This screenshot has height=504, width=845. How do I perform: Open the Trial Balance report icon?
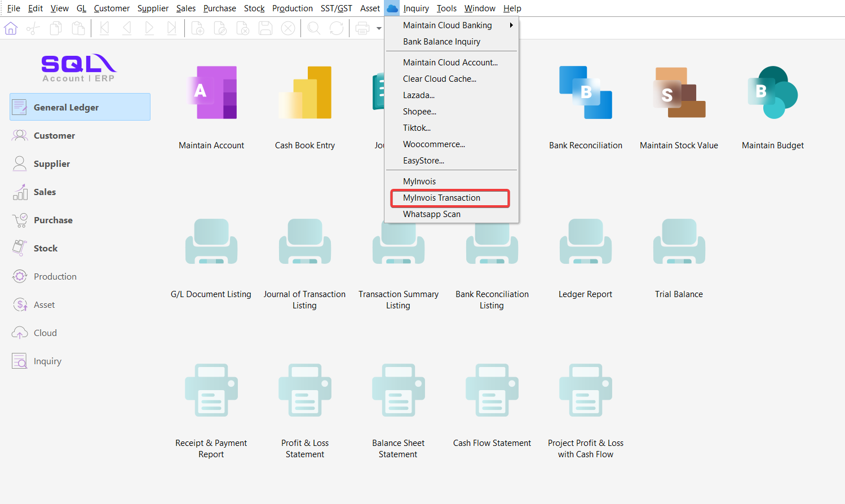pyautogui.click(x=679, y=242)
